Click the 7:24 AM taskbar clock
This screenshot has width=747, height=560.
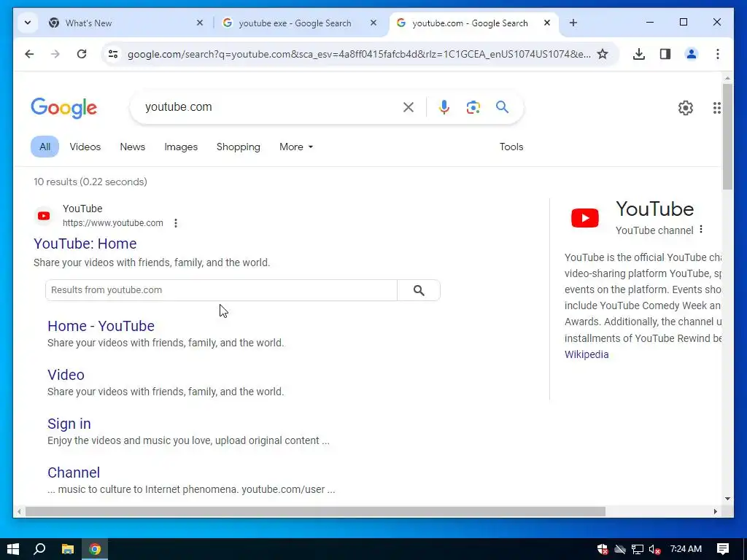tap(686, 549)
